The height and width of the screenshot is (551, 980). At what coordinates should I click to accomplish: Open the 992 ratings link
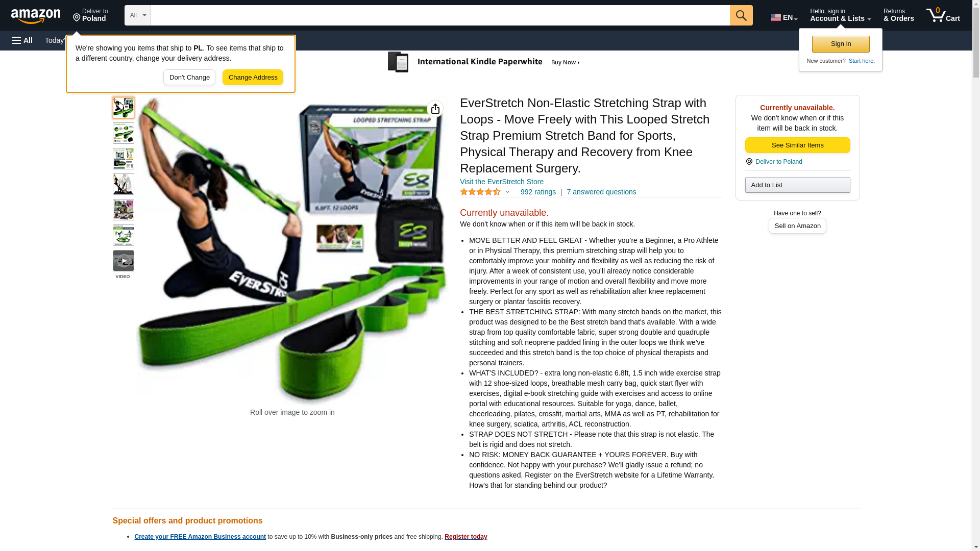(x=538, y=192)
